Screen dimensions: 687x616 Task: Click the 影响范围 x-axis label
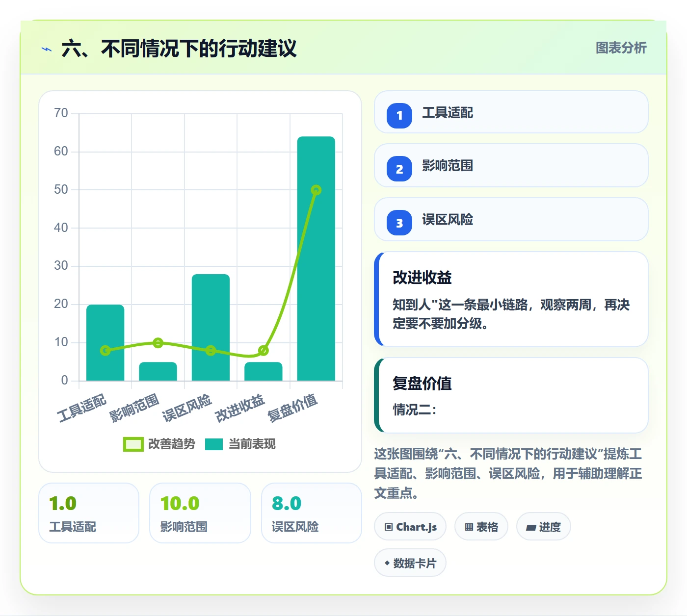point(134,408)
